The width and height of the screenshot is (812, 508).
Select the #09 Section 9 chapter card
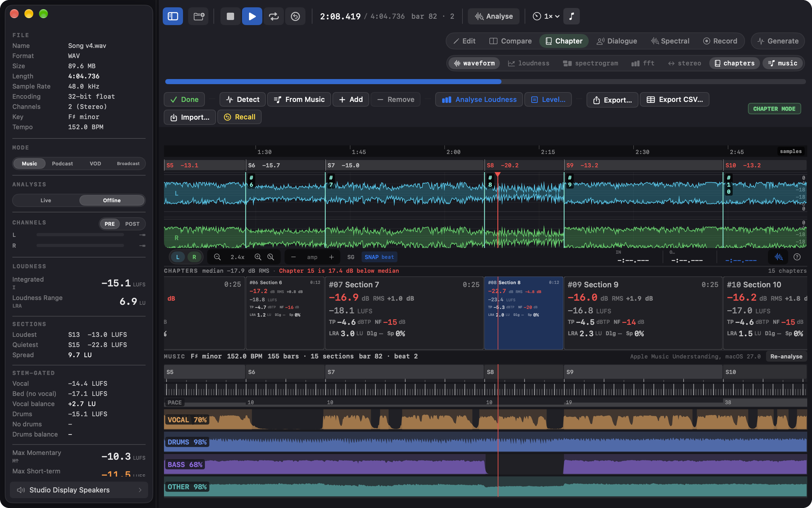coord(643,313)
